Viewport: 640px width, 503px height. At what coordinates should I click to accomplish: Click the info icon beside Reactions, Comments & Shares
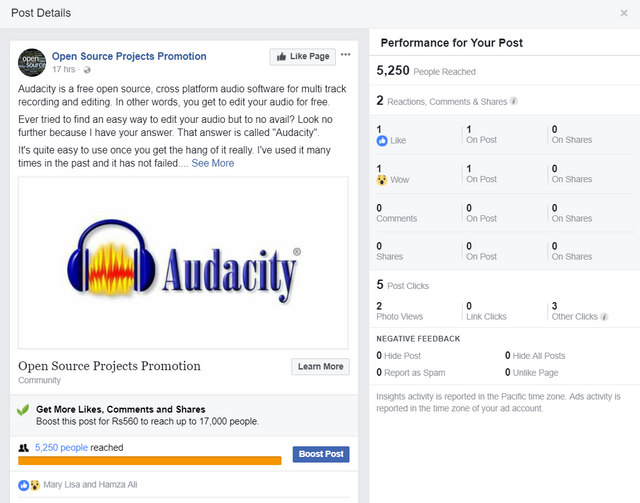tap(514, 101)
